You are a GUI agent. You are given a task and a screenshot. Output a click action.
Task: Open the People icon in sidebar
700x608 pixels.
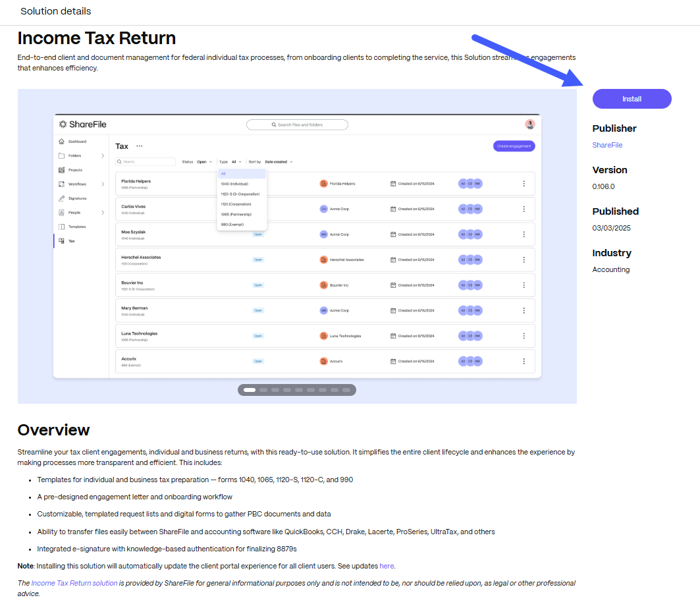tap(62, 213)
